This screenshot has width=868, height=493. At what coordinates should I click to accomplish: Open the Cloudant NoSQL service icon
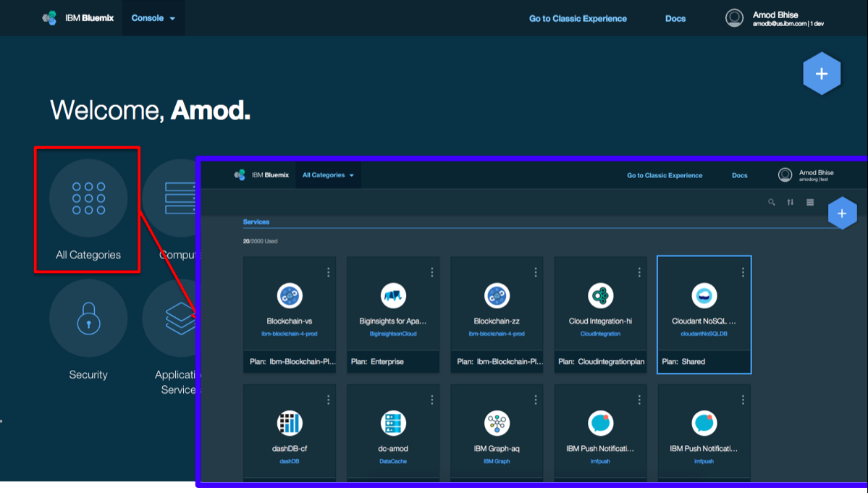[704, 295]
